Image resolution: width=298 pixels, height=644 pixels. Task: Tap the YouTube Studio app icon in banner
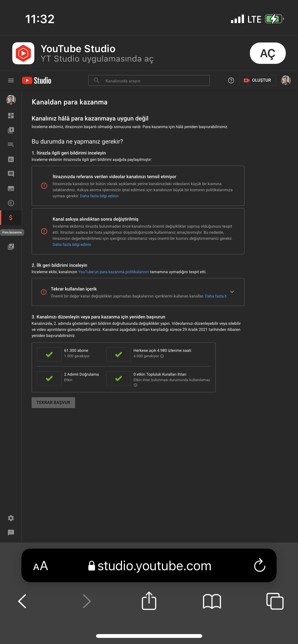(23, 53)
